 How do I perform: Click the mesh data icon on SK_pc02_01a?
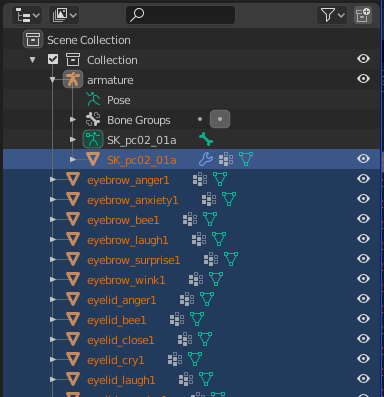click(246, 159)
